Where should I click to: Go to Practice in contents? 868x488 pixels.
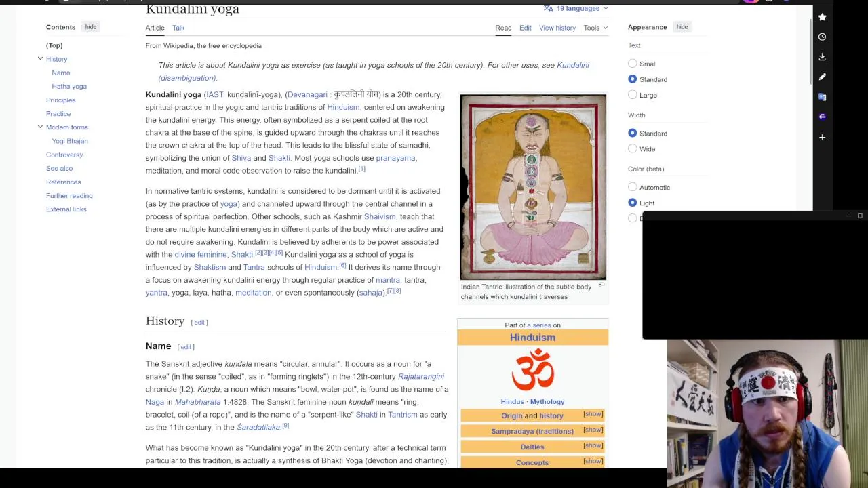click(x=58, y=113)
